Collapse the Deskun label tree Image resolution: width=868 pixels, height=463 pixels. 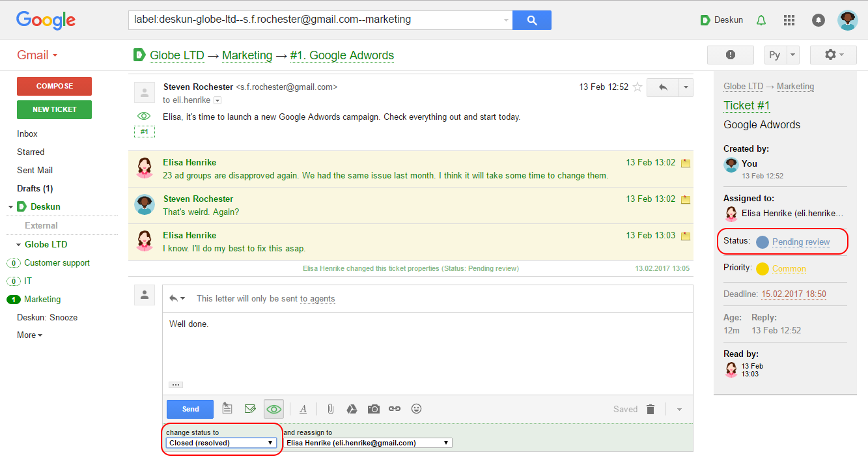click(x=10, y=207)
